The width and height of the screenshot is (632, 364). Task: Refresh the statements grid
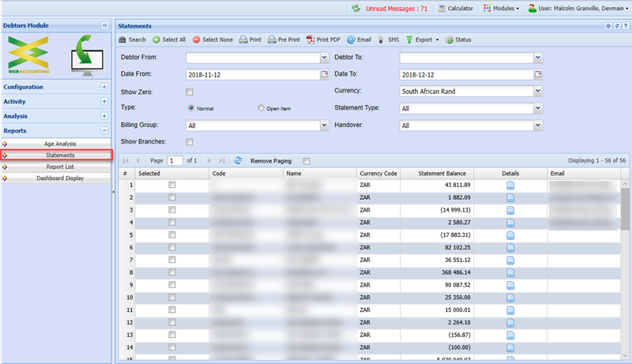pos(238,160)
